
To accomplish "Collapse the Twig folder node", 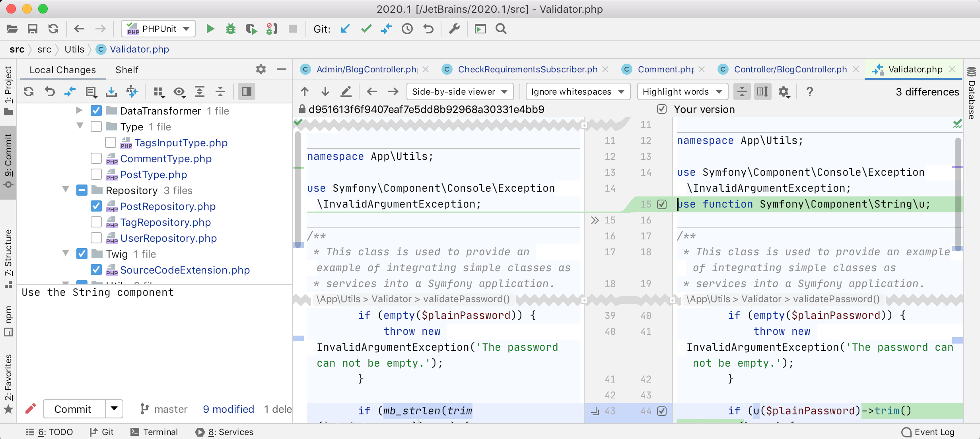I will [66, 253].
